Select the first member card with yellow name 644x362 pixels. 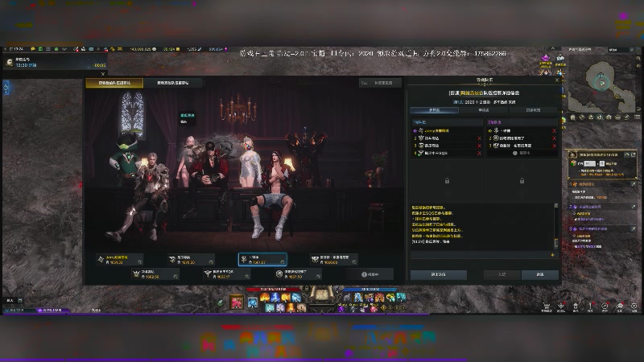[120, 259]
